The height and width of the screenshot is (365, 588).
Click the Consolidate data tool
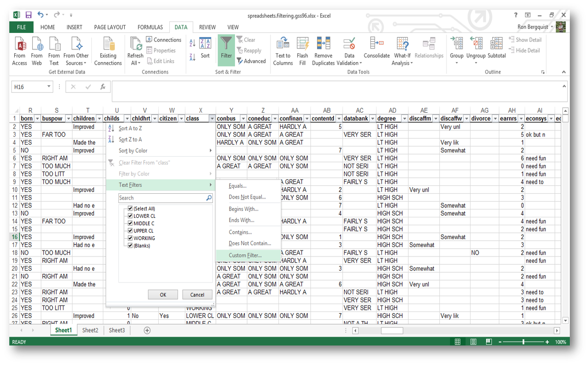(x=376, y=50)
